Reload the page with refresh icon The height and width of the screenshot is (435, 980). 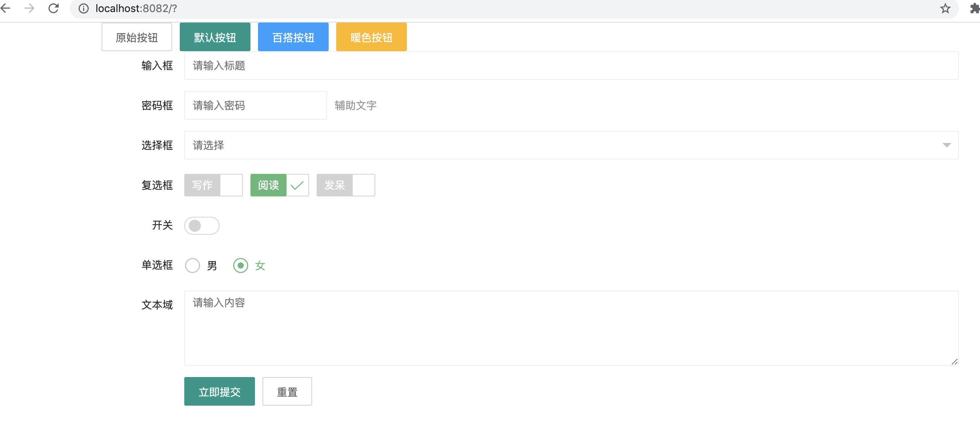tap(54, 8)
